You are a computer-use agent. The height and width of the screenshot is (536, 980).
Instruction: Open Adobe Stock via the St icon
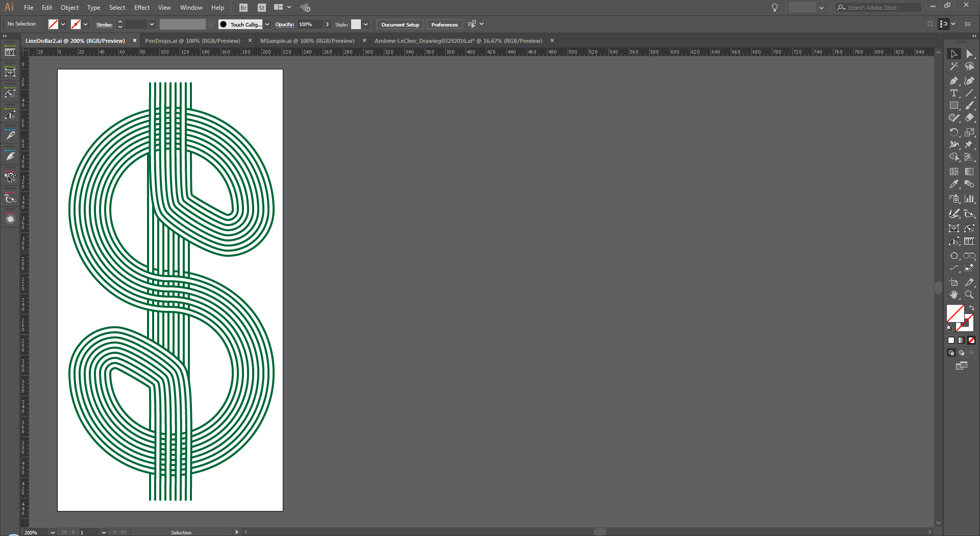(262, 8)
